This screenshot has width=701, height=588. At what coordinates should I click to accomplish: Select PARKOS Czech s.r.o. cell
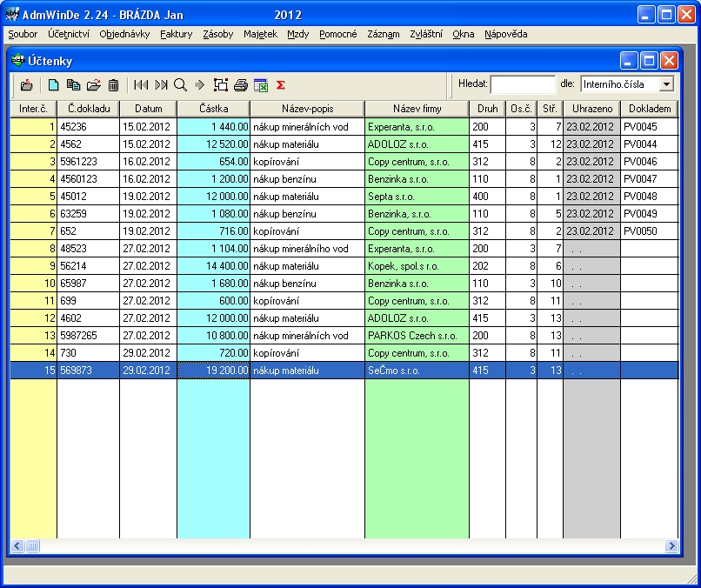coord(417,336)
